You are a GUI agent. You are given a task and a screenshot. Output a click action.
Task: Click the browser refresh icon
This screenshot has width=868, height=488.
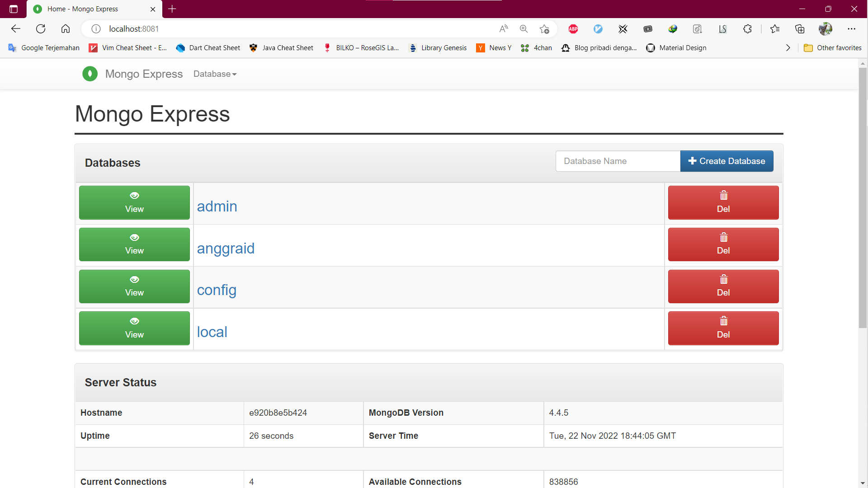(x=41, y=29)
